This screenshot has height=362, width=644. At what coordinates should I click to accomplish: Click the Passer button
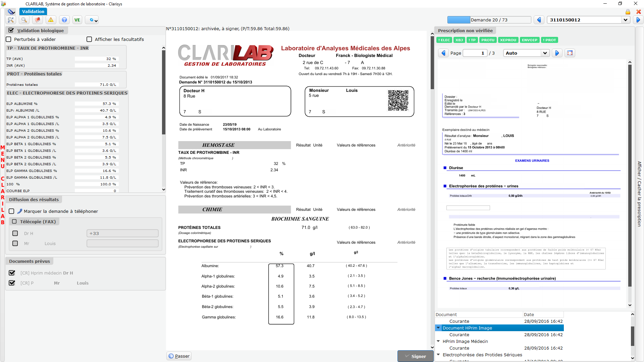[x=179, y=356]
